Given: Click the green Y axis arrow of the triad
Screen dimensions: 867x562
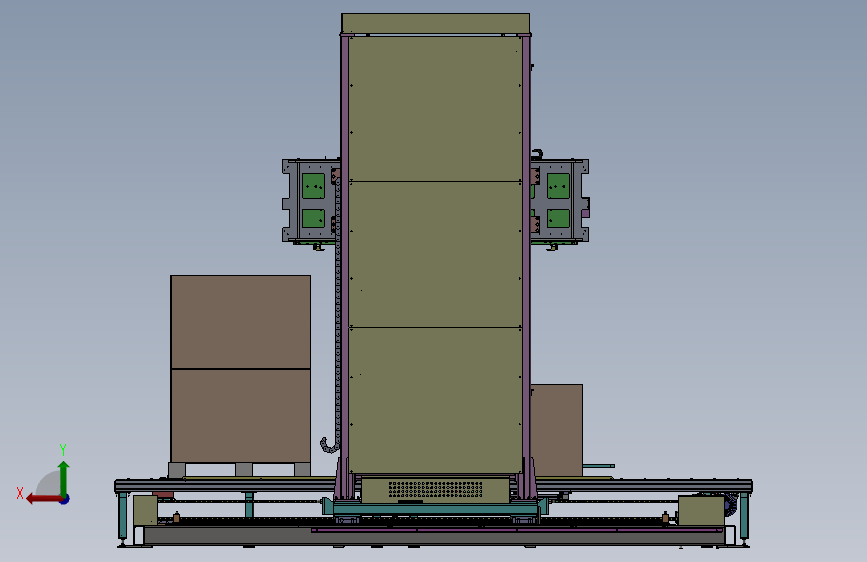Looking at the screenshot, I should point(64,478).
